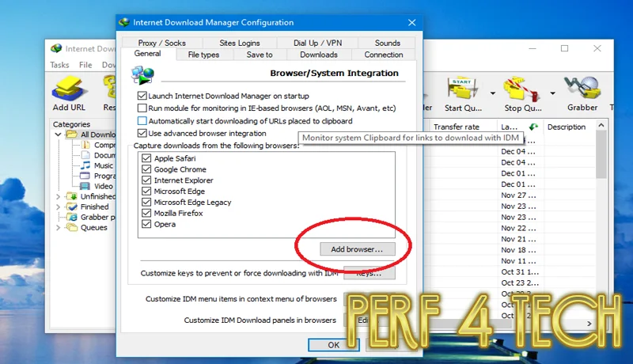This screenshot has height=364, width=633.
Task: Switch to the Save to tab
Action: coord(260,55)
